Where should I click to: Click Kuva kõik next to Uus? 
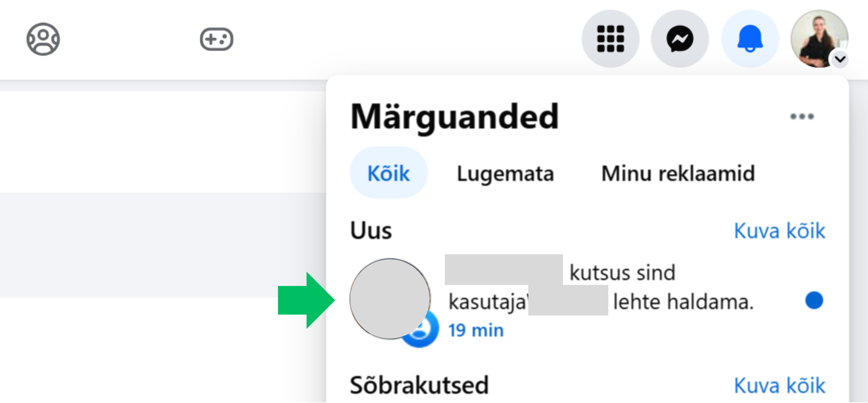click(779, 231)
